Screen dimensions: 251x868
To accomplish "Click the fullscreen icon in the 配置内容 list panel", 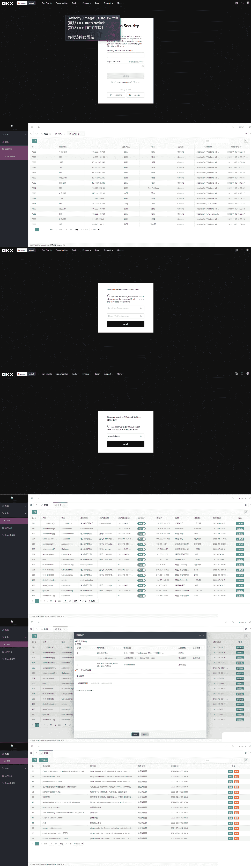I will point(225,746).
